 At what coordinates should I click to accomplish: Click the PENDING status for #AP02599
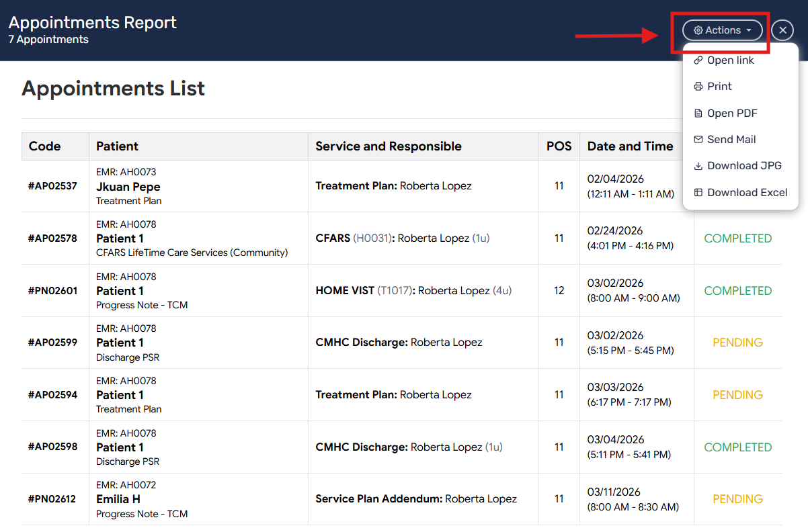[x=737, y=343]
